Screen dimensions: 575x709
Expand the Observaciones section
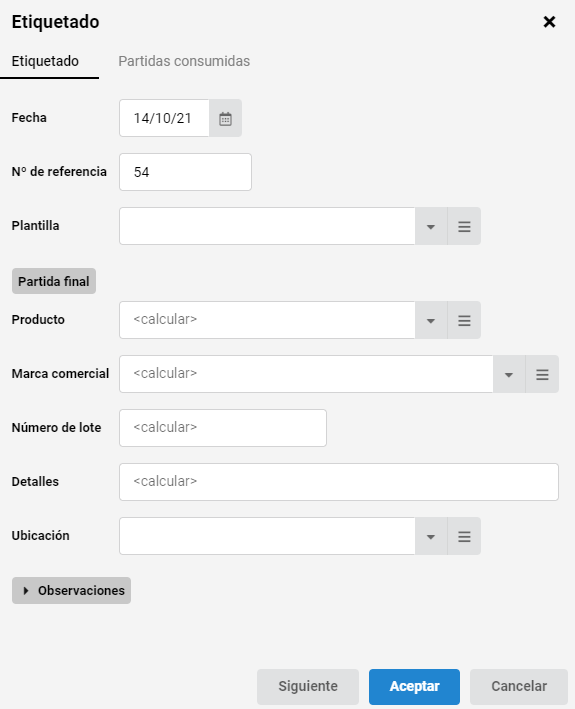pyautogui.click(x=71, y=591)
